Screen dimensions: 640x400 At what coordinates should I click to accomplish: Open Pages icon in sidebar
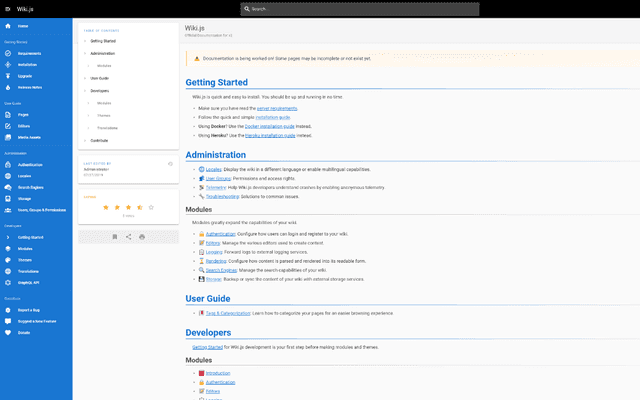8,115
